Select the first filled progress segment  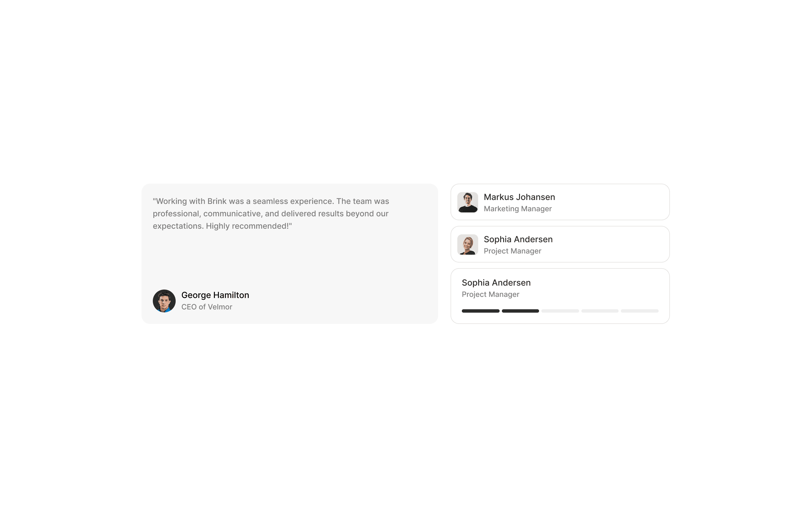[x=480, y=311]
